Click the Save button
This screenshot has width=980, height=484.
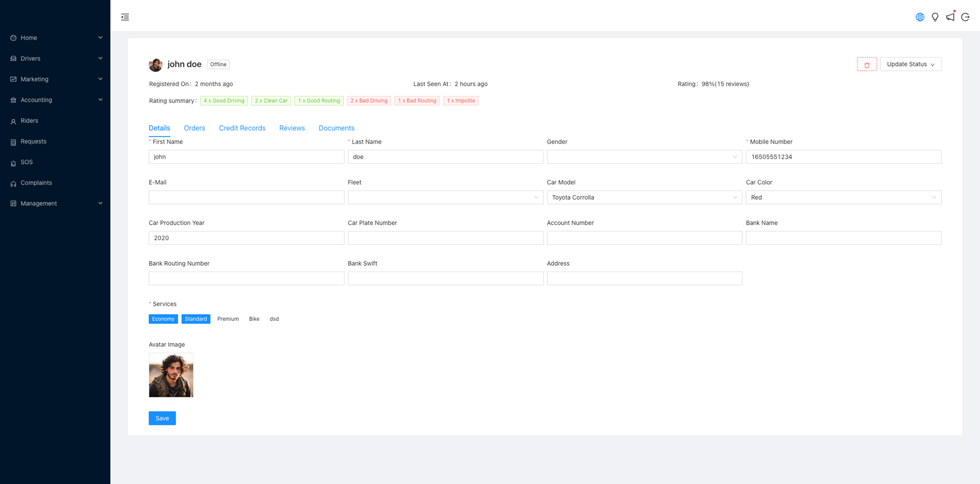(x=162, y=418)
